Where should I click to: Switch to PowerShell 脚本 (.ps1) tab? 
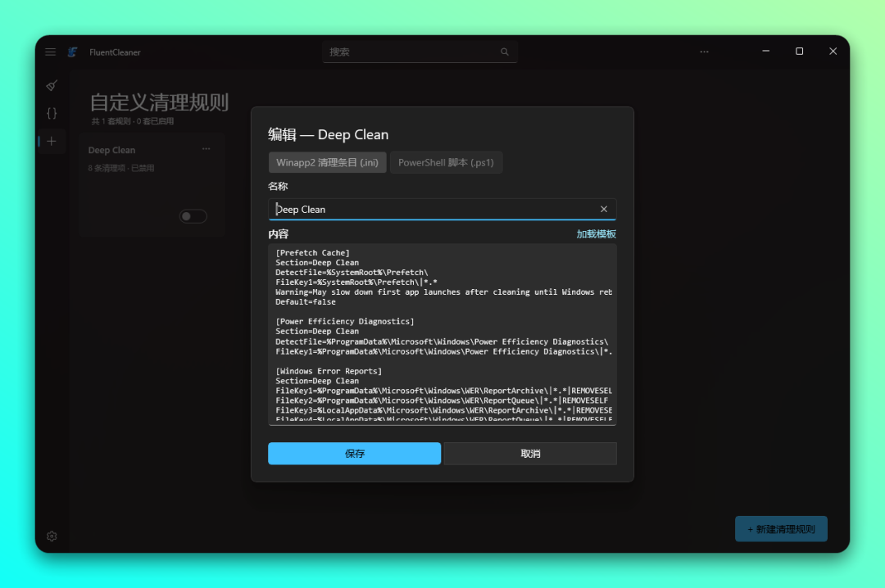[x=446, y=162]
